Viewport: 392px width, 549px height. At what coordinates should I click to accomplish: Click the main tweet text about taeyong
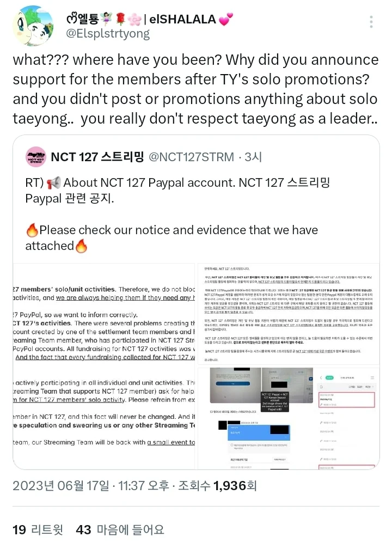click(x=195, y=89)
